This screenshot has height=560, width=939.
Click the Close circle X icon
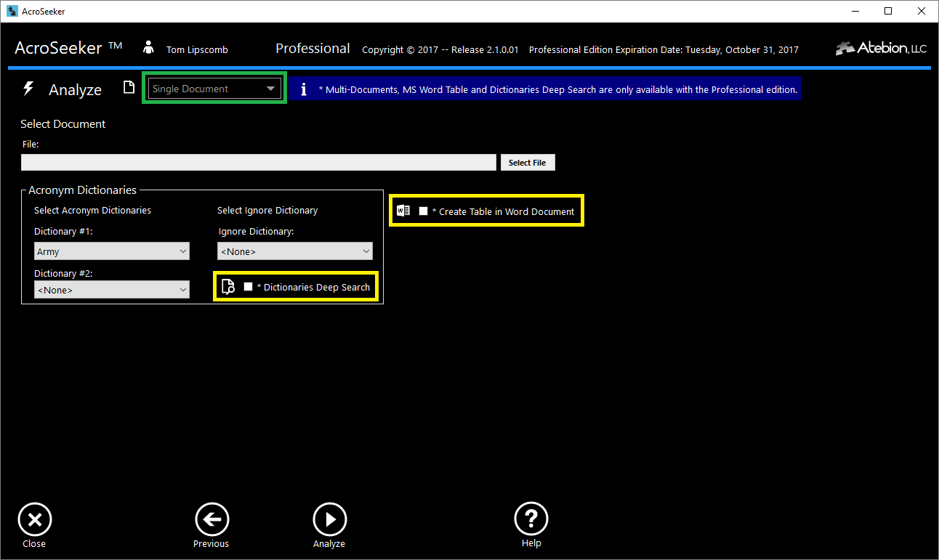34,519
